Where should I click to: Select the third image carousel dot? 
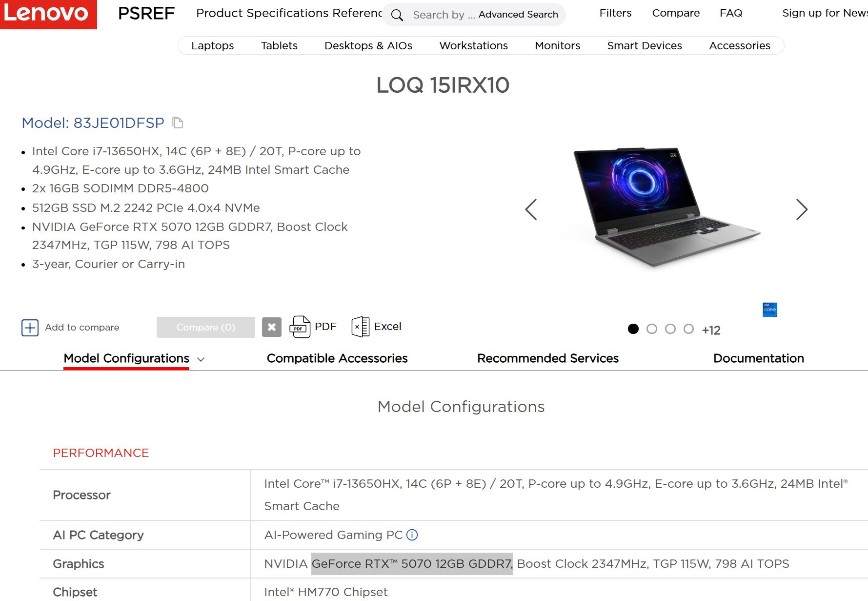point(670,329)
